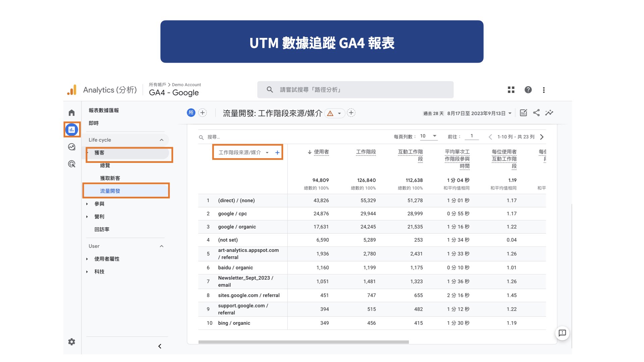Collapse the 獲客 tree node
This screenshot has width=644, height=362.
click(88, 153)
